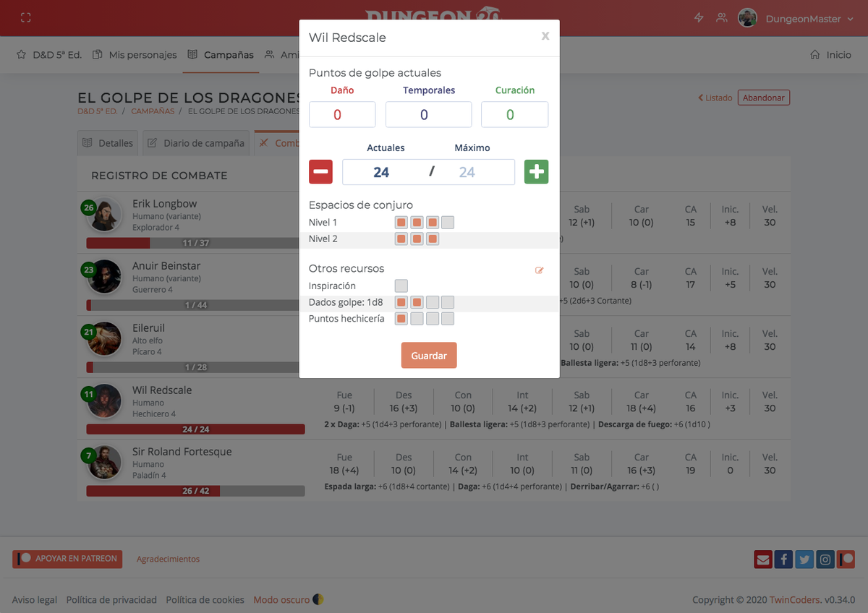Click Sir Roland Fortesque's portrait
The height and width of the screenshot is (613, 868).
tap(104, 463)
